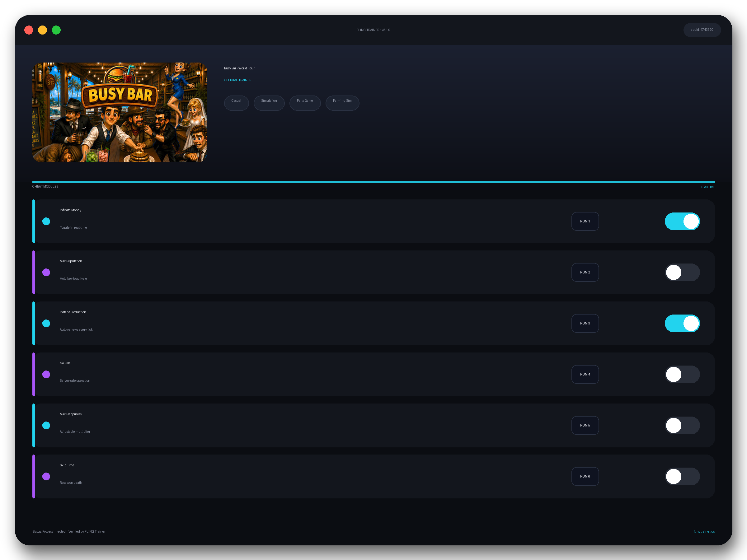This screenshot has height=560, width=747.
Task: Enable the Skip Time switch
Action: tap(682, 476)
